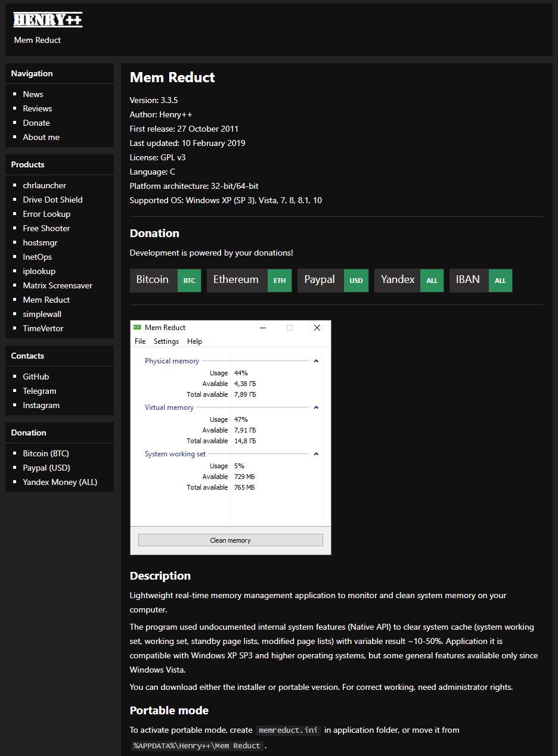
Task: Open the GitHub contact link
Action: 36,377
